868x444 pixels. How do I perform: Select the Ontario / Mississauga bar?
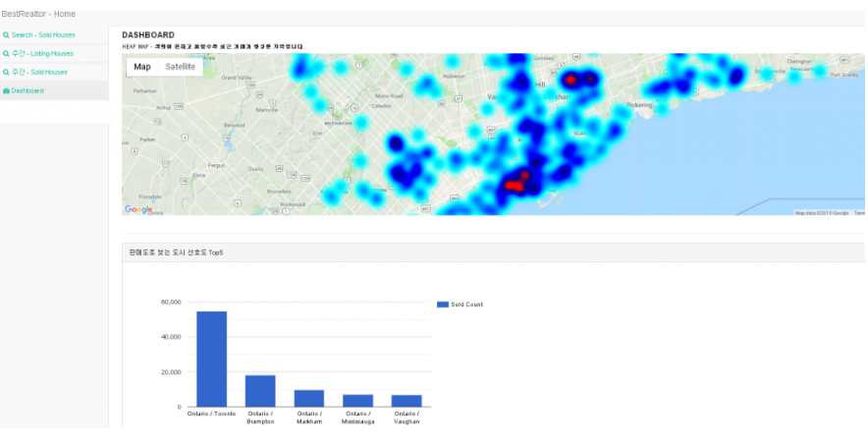357,401
